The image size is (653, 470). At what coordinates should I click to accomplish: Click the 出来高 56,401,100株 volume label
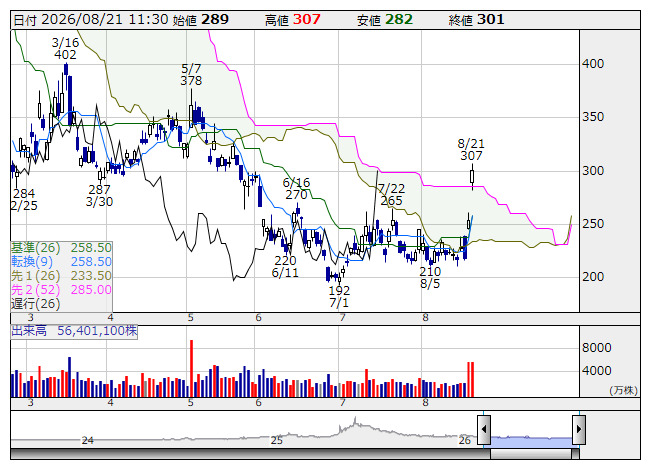[x=74, y=331]
